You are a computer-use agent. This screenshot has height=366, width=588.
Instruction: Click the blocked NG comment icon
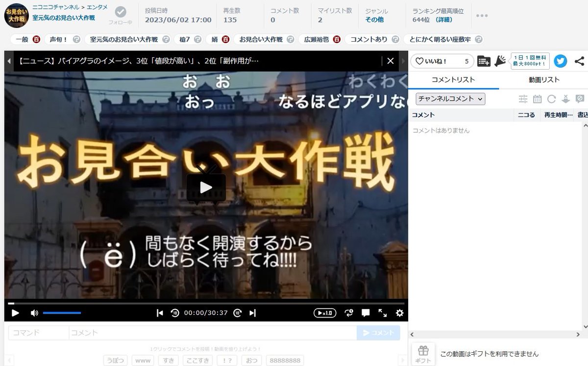tap(580, 99)
